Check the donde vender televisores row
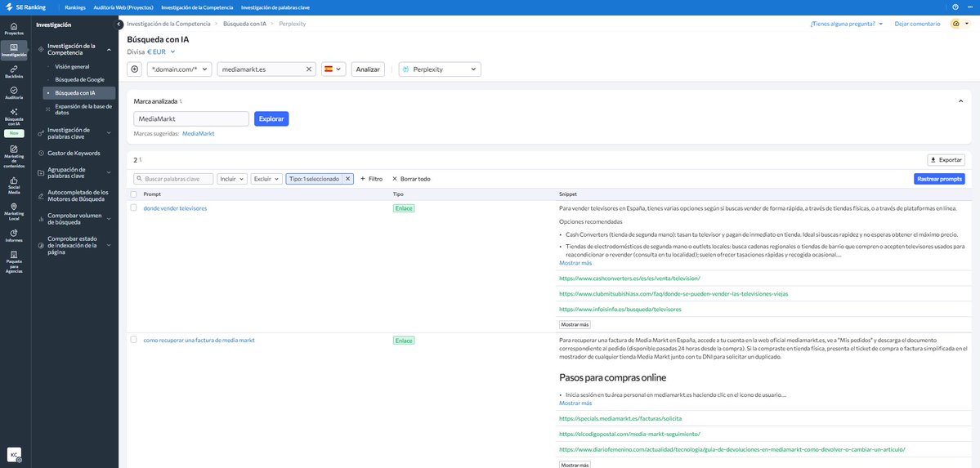The height and width of the screenshot is (468, 980). click(x=133, y=207)
